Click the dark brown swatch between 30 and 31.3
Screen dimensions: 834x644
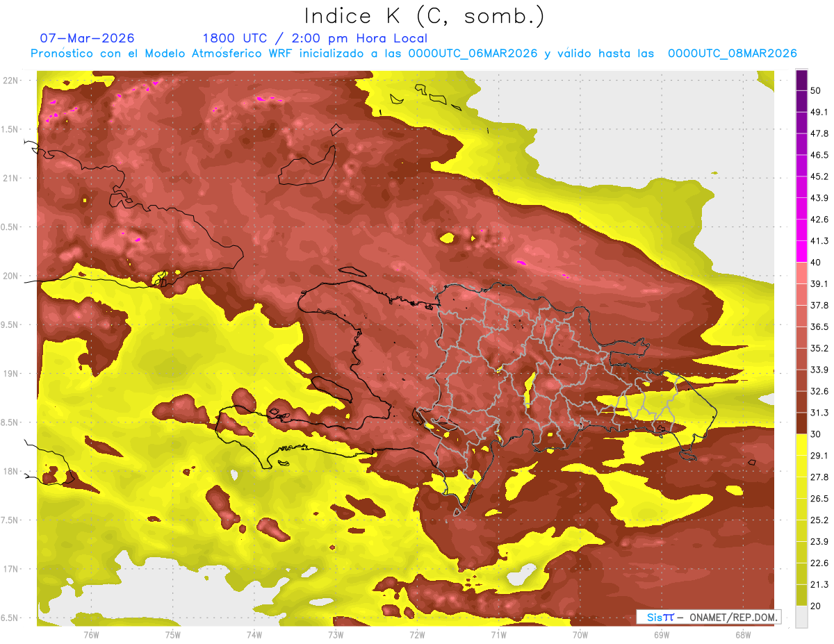801,423
